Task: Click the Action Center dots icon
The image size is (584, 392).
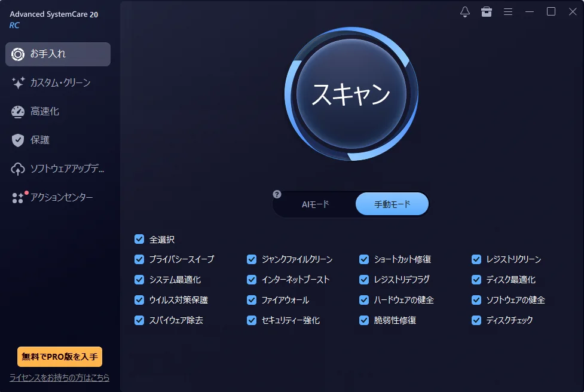Action: [19, 197]
